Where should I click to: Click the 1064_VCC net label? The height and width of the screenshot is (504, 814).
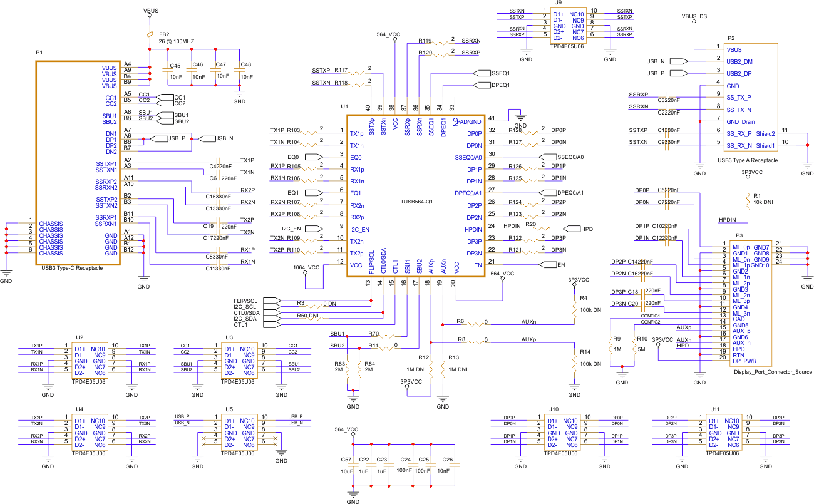[306, 267]
